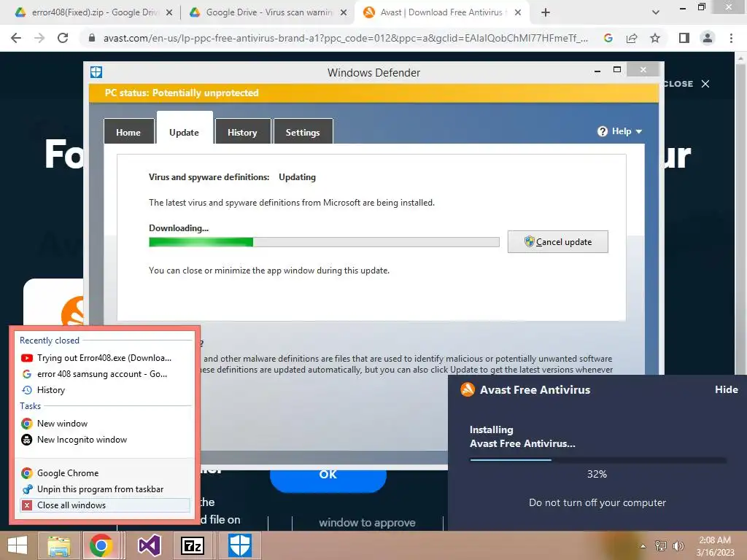Screen dimensions: 747x560
Task: Open 7-Zip from taskbar
Action: pyautogui.click(x=193, y=545)
